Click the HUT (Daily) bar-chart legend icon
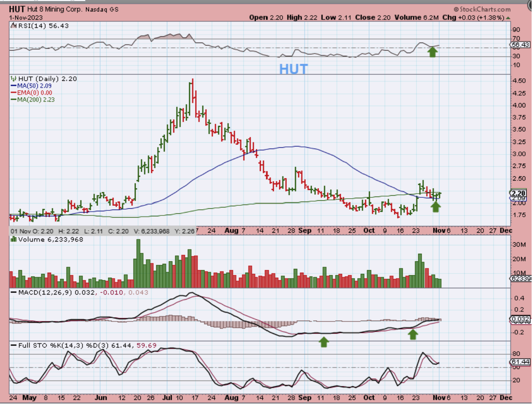The image size is (532, 404). click(x=14, y=79)
